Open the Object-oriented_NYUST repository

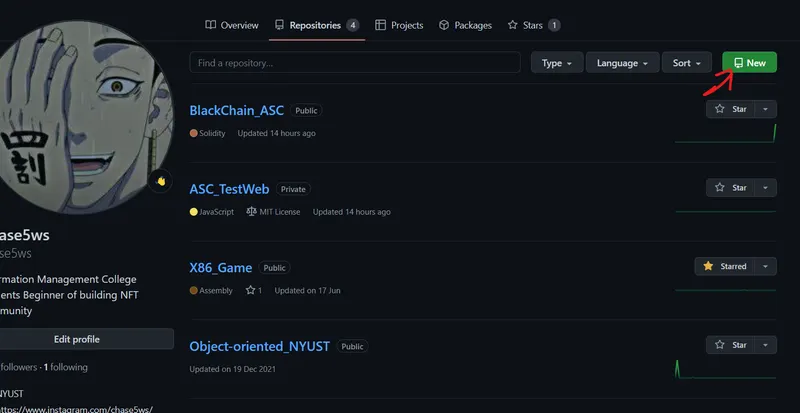click(x=260, y=346)
